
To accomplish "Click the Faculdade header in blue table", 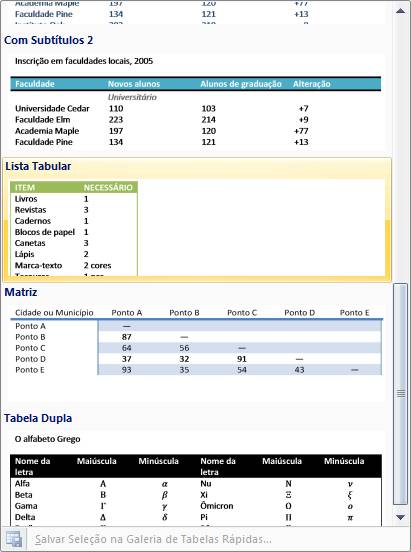I will (35, 84).
